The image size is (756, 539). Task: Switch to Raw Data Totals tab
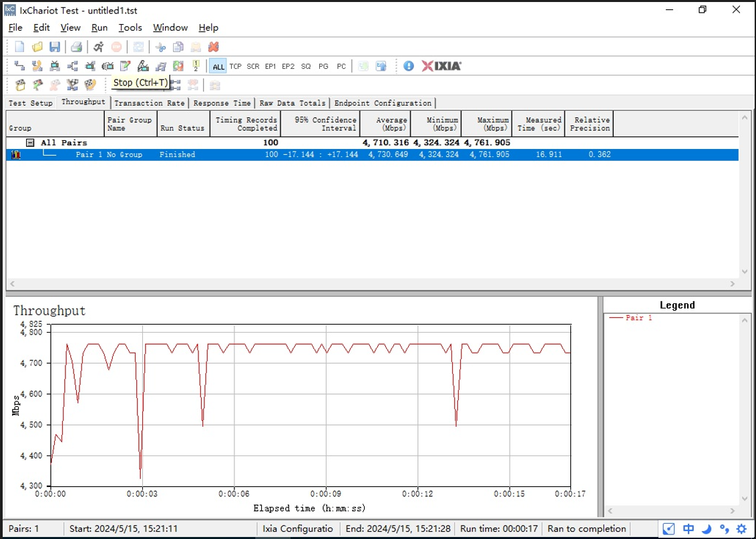coord(293,103)
